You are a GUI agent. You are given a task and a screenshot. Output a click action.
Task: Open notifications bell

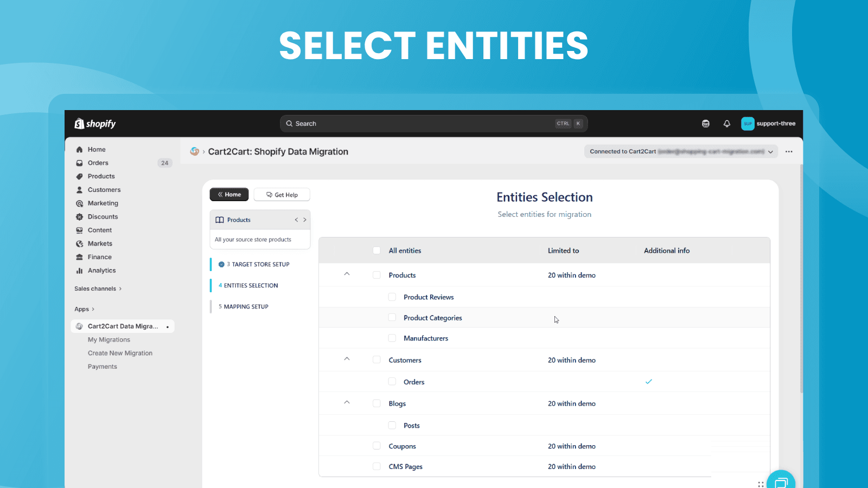727,124
